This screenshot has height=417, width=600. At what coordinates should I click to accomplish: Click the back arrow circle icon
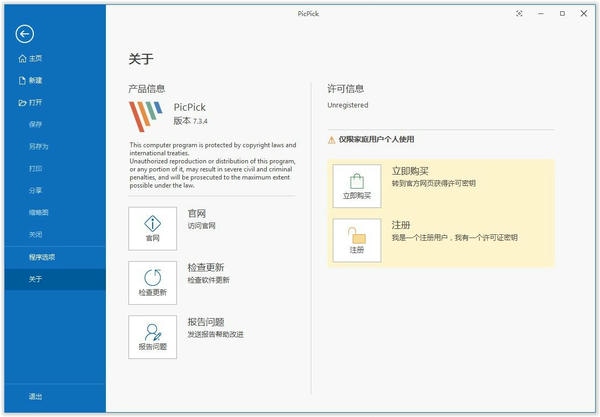(25, 34)
